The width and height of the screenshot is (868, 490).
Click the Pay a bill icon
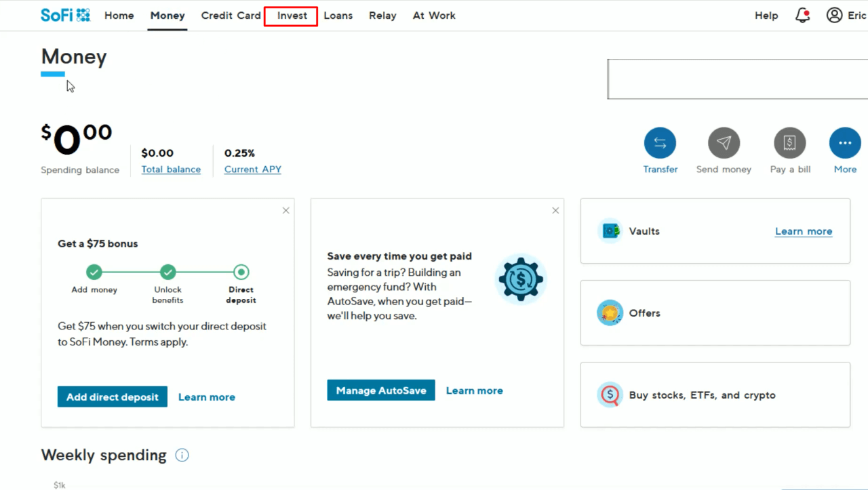[x=790, y=143]
